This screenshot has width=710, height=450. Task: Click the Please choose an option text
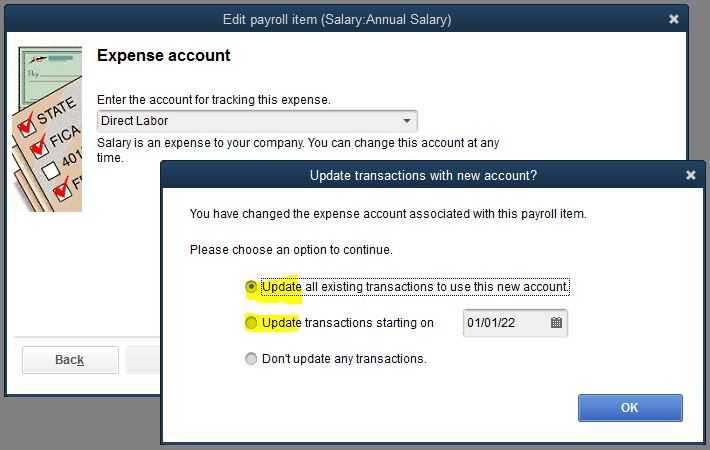tap(291, 249)
